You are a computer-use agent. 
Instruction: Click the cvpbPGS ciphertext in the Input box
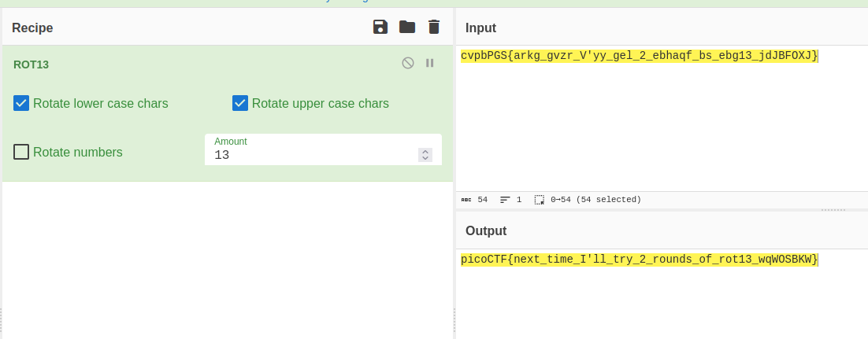640,56
